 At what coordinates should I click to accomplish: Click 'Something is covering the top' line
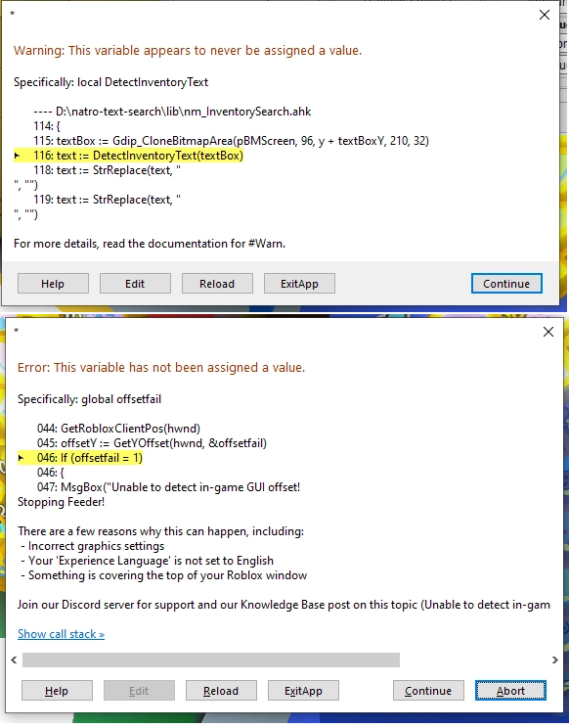(163, 575)
